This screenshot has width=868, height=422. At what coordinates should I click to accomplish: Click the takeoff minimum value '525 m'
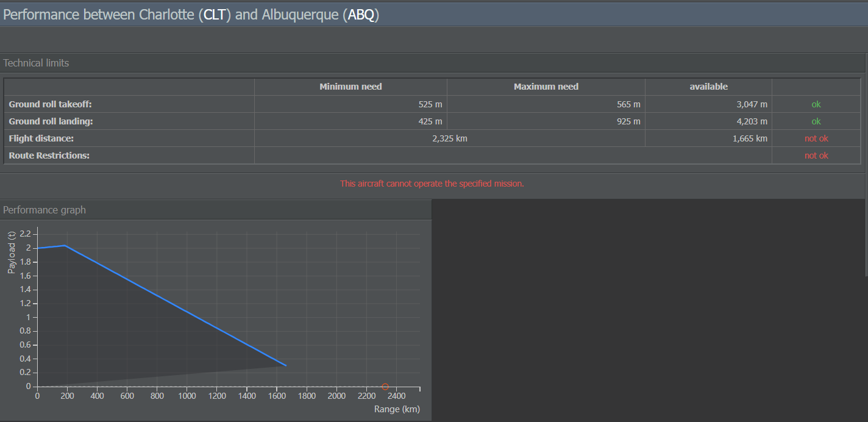pyautogui.click(x=430, y=104)
